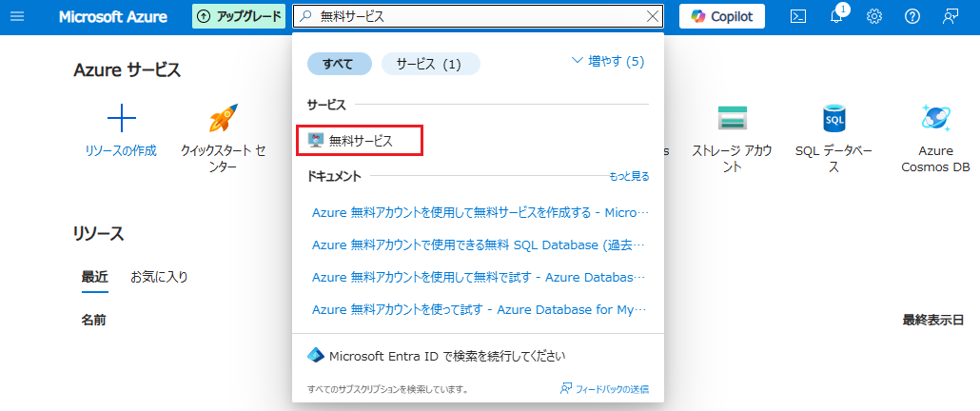The image size is (980, 411).
Task: Open the SQL データベース service icon
Action: [833, 118]
